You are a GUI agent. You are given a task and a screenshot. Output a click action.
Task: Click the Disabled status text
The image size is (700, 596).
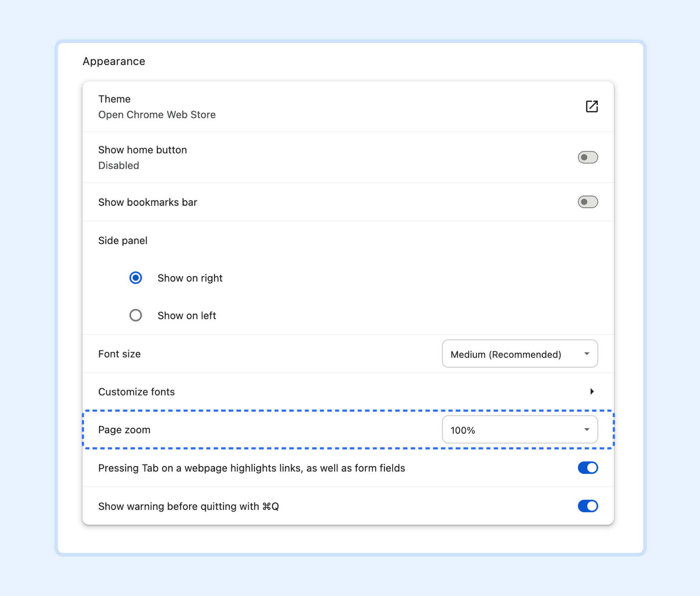(x=118, y=166)
